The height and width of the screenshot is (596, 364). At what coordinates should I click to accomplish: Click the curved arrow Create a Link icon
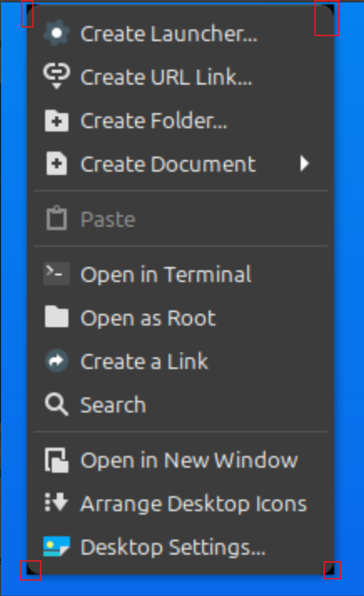(56, 361)
